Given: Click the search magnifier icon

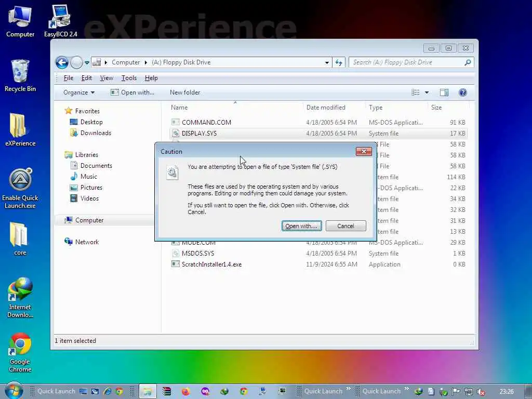Looking at the screenshot, I should tap(468, 62).
